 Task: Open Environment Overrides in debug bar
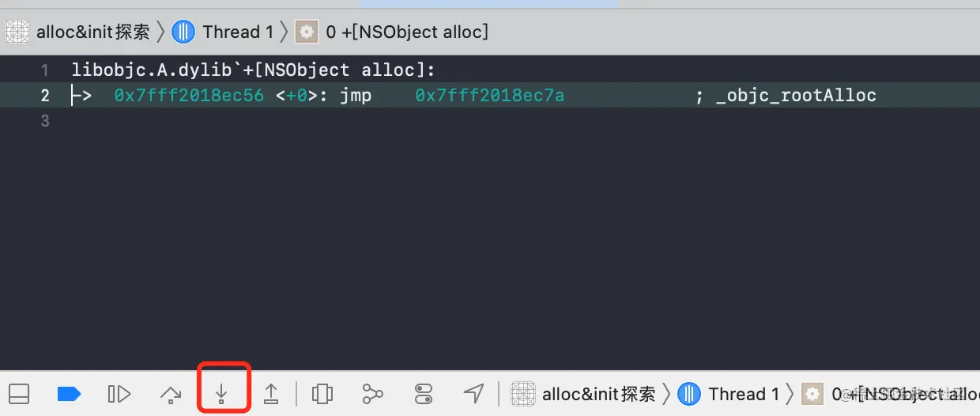click(x=424, y=393)
